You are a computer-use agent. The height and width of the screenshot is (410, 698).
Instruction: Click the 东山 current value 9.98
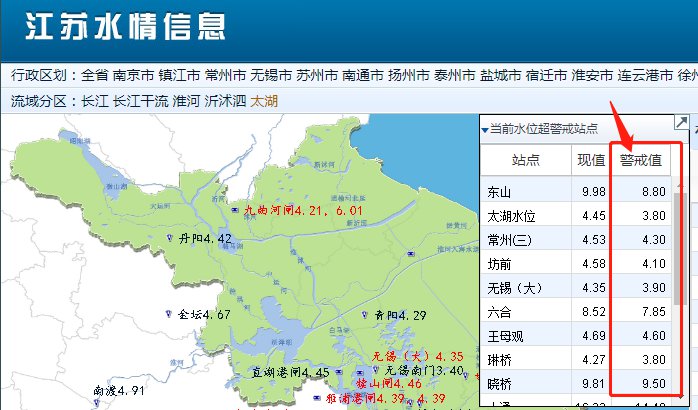[x=594, y=192]
